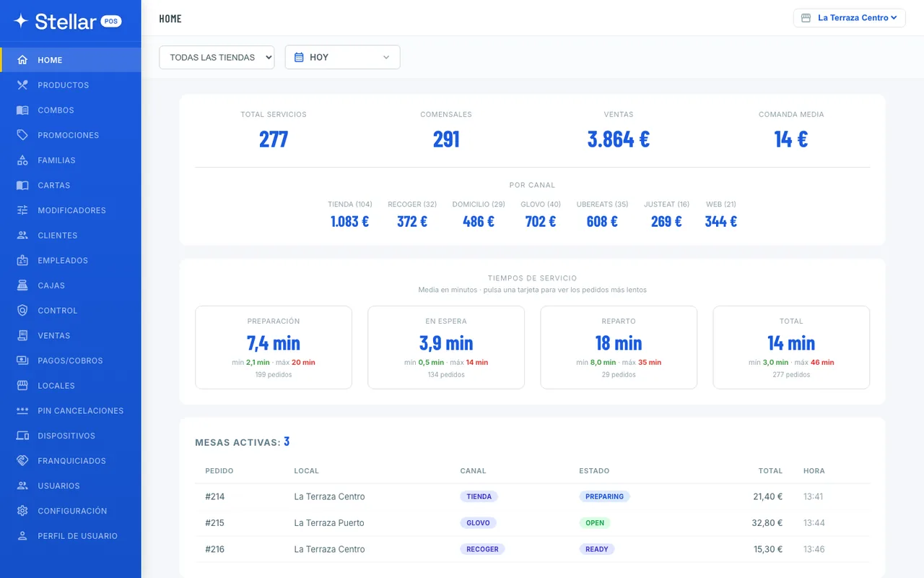Select order #216 row

[532, 549]
